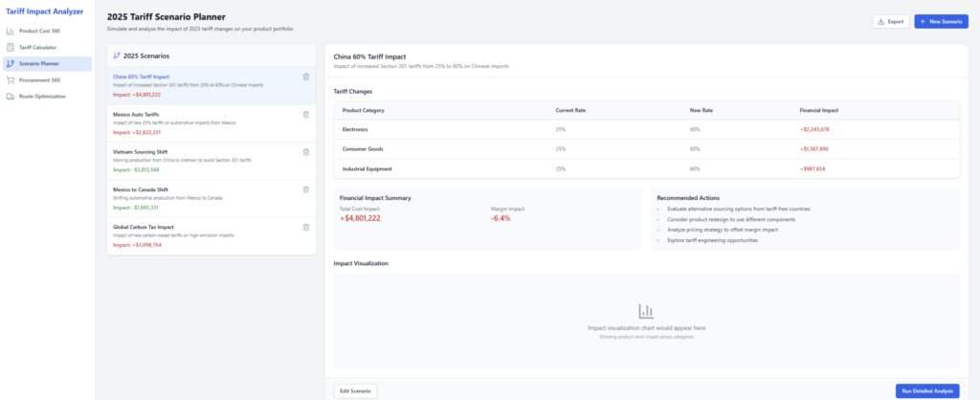Image resolution: width=980 pixels, height=400 pixels.
Task: Delete the Global Carbon Tax Impact scenario
Action: point(305,227)
